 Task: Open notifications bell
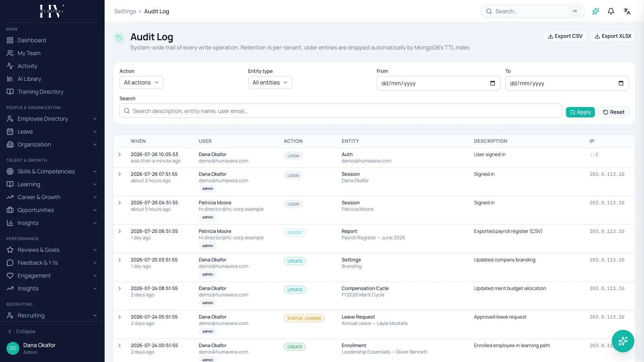click(x=611, y=11)
